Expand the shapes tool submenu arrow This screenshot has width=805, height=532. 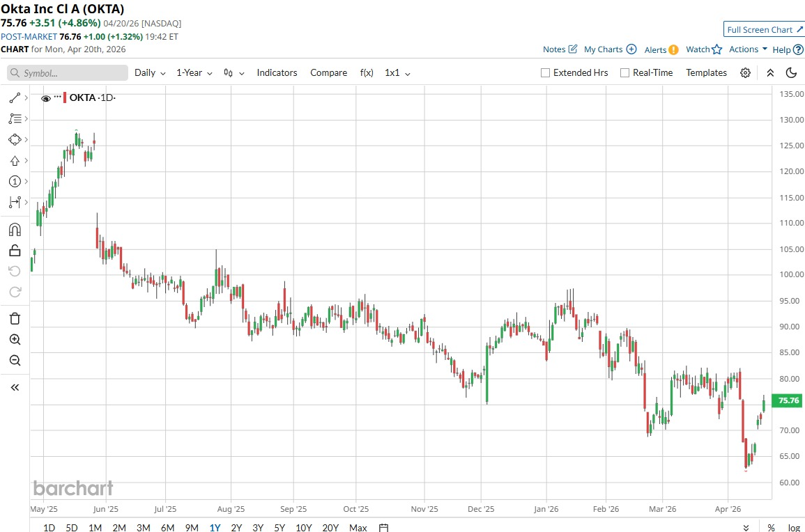tap(26, 139)
